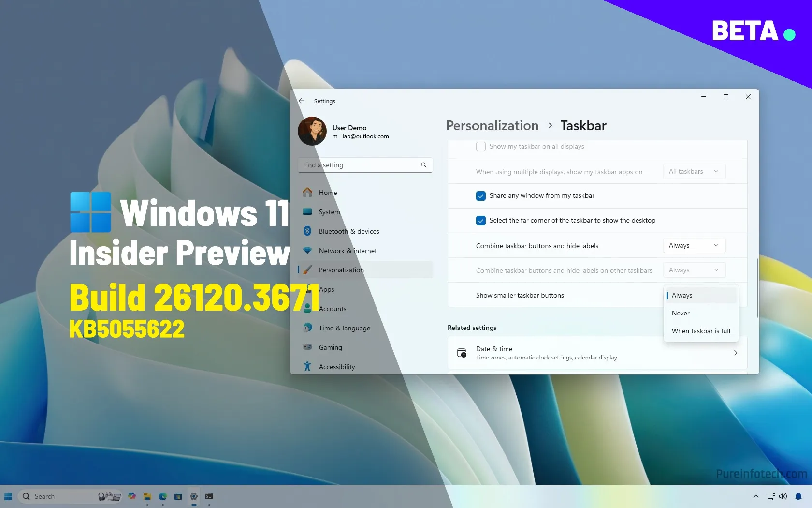The height and width of the screenshot is (508, 812).
Task: Close the Settings window
Action: (x=748, y=97)
